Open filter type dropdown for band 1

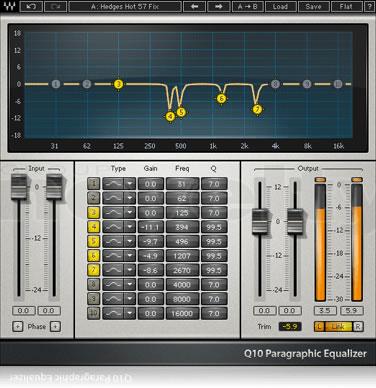(130, 184)
